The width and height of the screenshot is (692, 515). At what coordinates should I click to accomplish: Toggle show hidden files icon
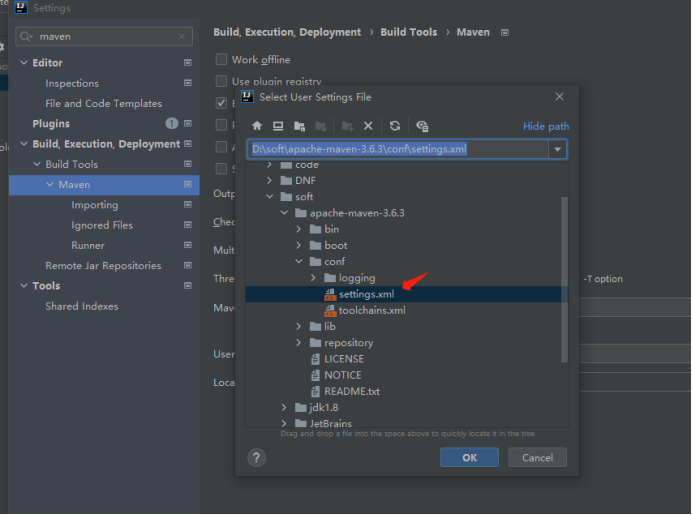tap(422, 126)
